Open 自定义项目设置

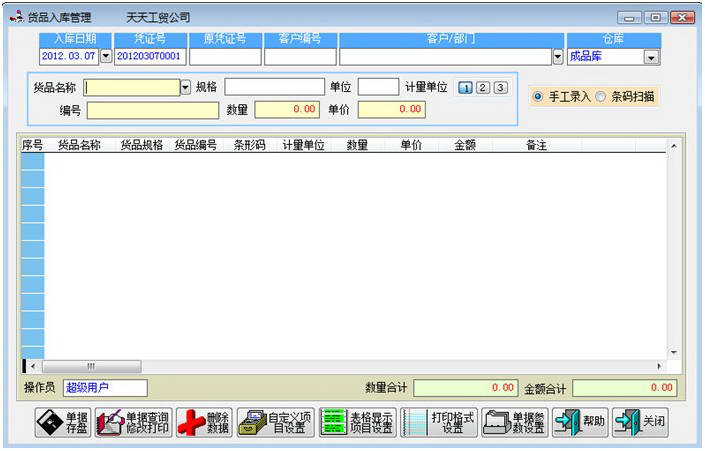[x=275, y=423]
